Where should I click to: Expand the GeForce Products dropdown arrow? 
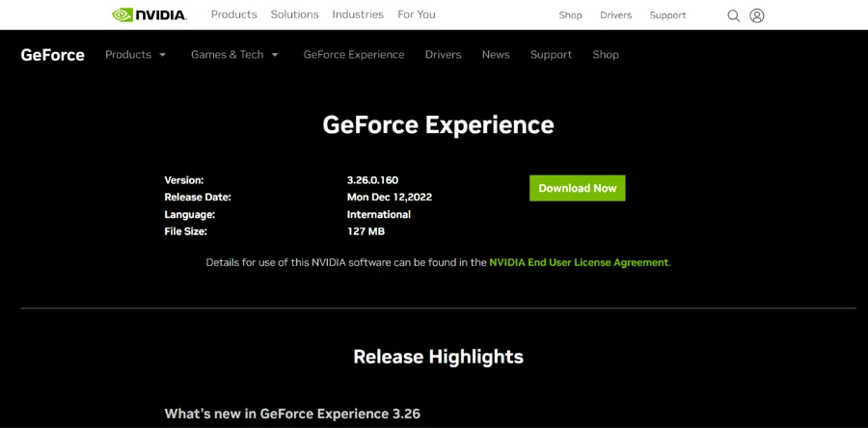coord(162,55)
